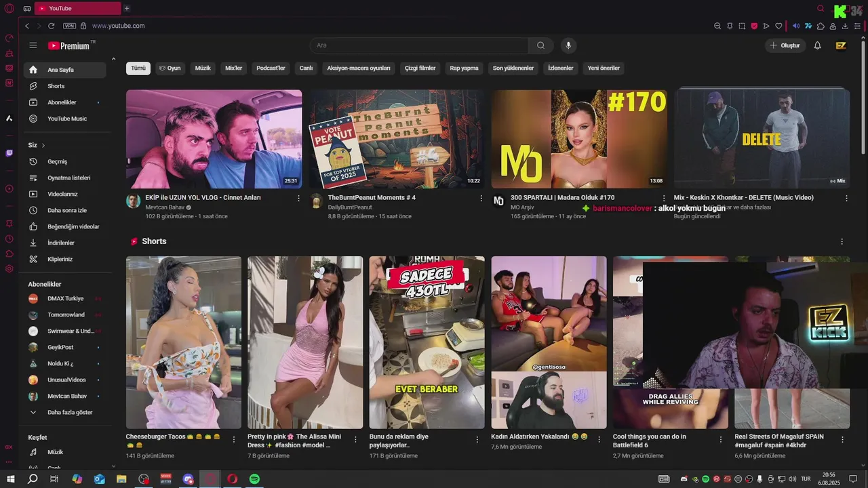The image size is (868, 488).
Task: Open DMAX Türkiye channel subscription
Action: click(64, 298)
